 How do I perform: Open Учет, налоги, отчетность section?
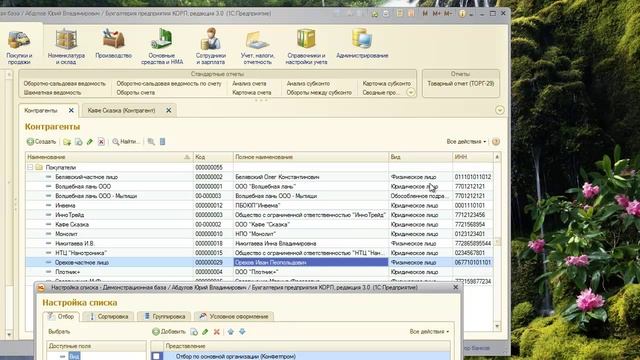click(257, 47)
